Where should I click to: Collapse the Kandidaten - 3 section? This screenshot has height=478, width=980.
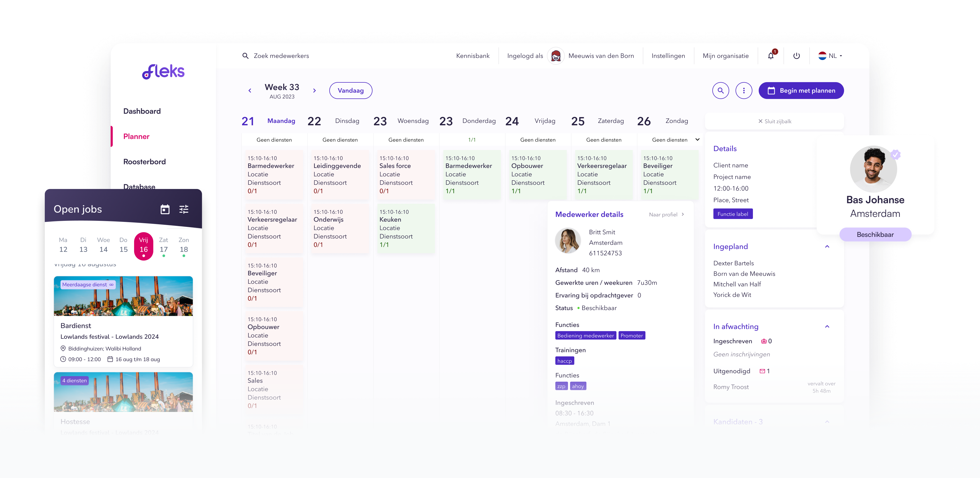(x=827, y=422)
